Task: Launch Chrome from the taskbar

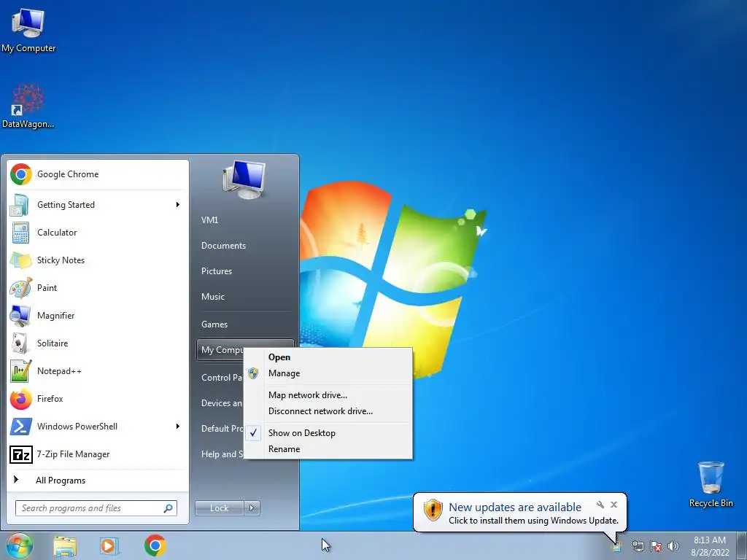Action: click(155, 545)
